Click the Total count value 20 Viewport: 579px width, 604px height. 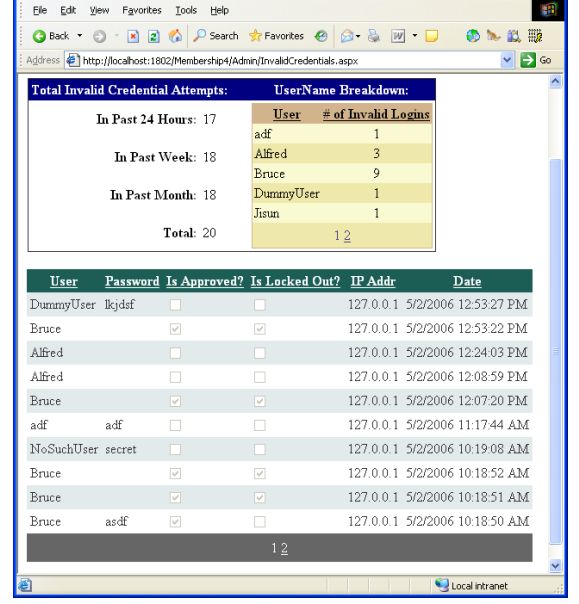(209, 233)
